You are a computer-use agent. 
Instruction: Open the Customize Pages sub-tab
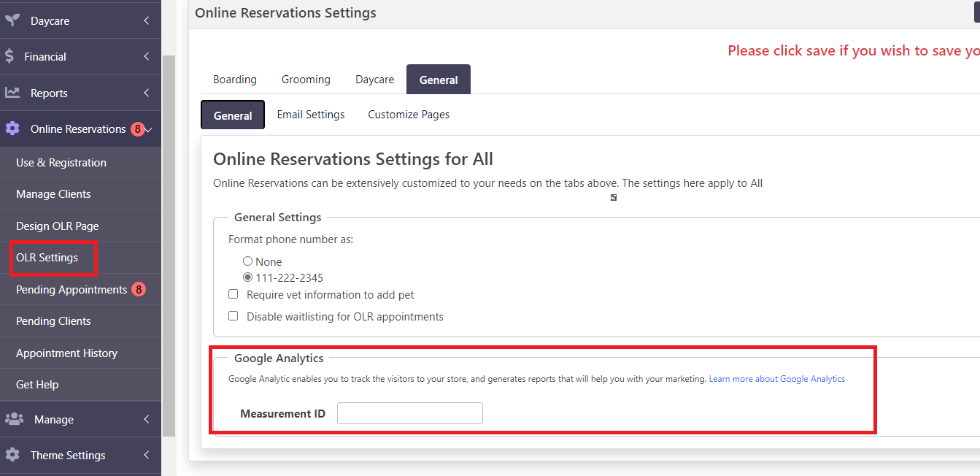409,115
